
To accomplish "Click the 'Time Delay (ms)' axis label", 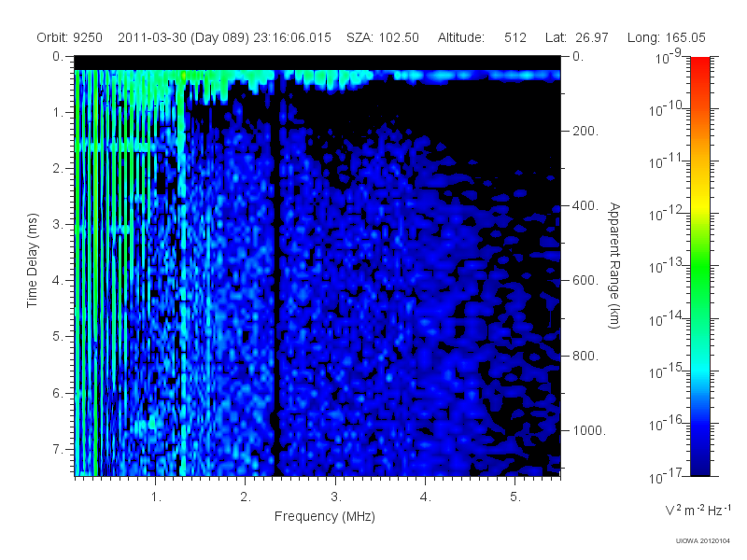I will pos(32,260).
